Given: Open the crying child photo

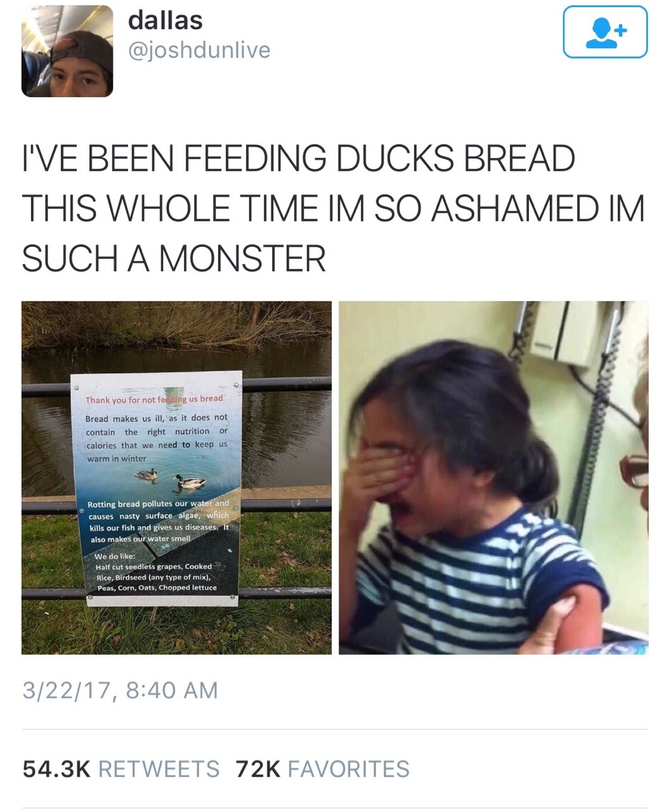Looking at the screenshot, I should 493,478.
